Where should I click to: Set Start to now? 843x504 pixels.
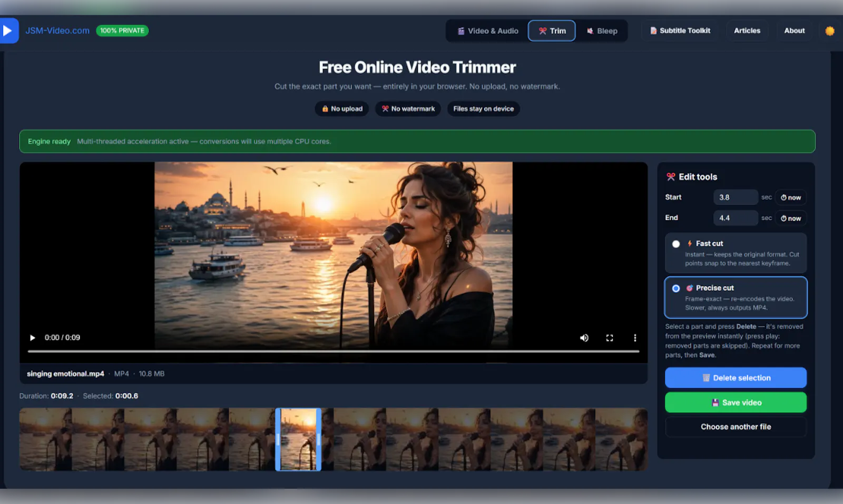[791, 197]
